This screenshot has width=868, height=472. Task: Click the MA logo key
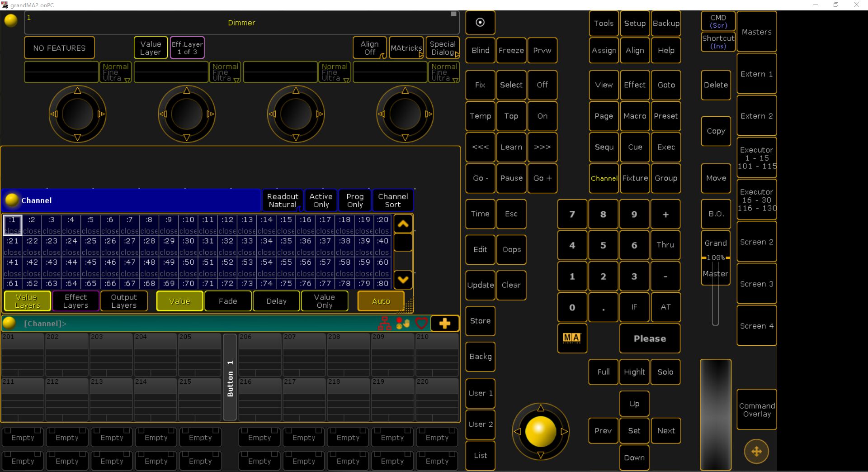[572, 338]
